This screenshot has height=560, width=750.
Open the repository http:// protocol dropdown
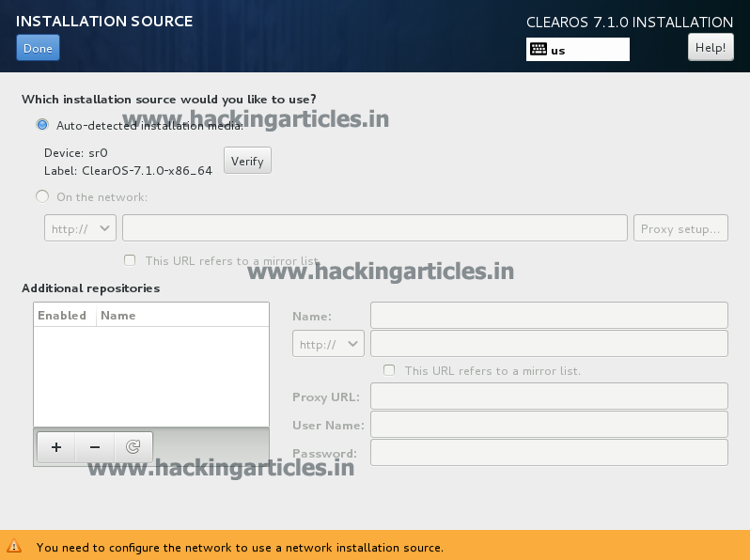pos(328,344)
